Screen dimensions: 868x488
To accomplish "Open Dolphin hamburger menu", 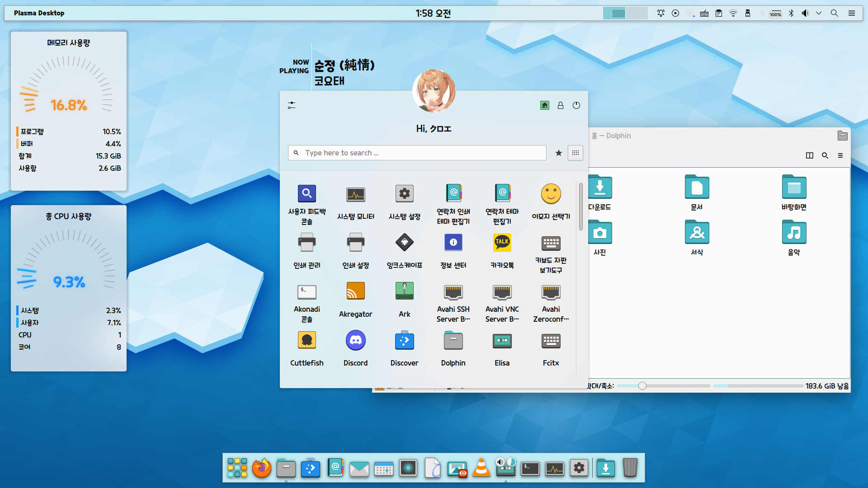I will (840, 155).
